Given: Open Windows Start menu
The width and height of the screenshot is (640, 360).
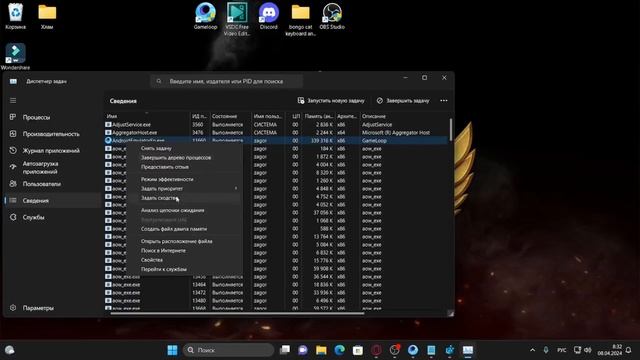Looking at the screenshot, I should pos(172,350).
